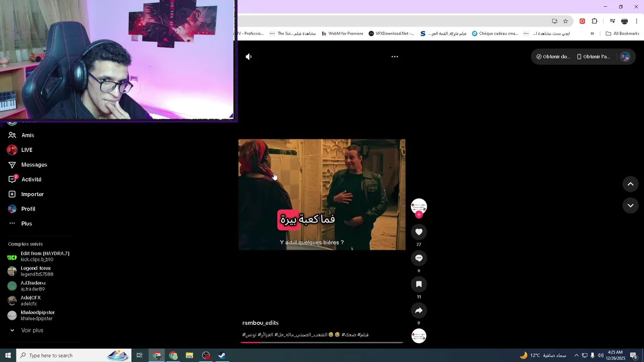Open VFXDownload.Net bookmark

(x=391, y=34)
